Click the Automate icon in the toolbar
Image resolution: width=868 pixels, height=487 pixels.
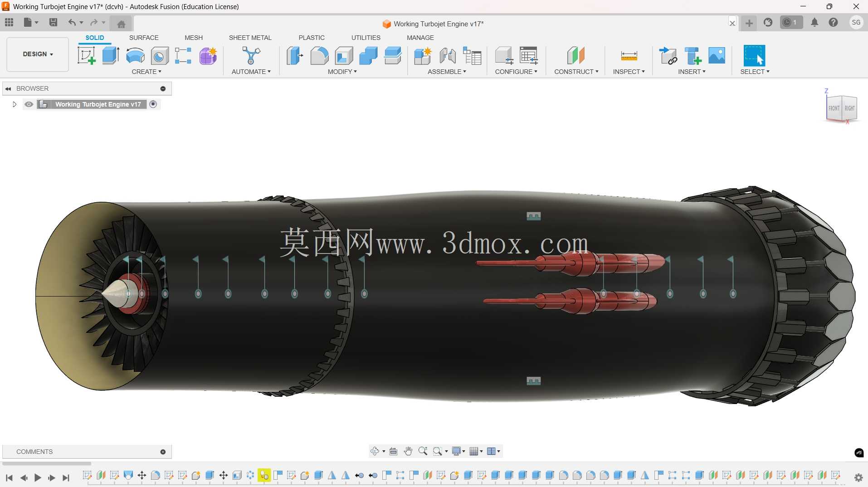tap(251, 56)
